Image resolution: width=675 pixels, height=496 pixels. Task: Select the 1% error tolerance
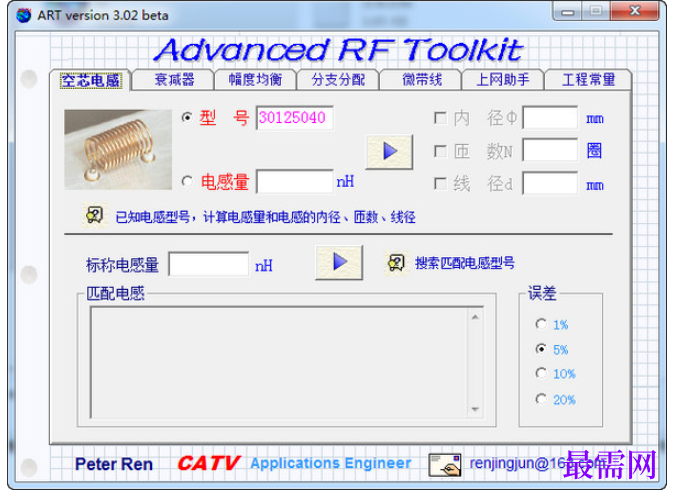pos(541,324)
